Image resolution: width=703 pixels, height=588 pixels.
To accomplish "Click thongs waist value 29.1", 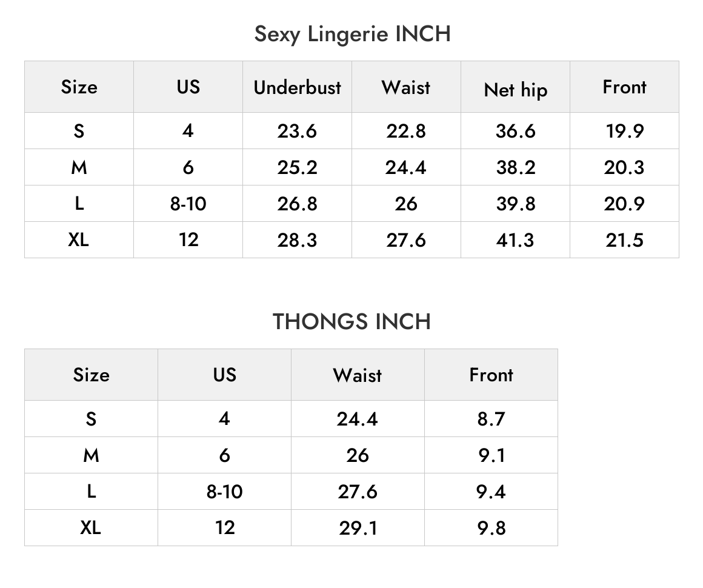I will (358, 528).
